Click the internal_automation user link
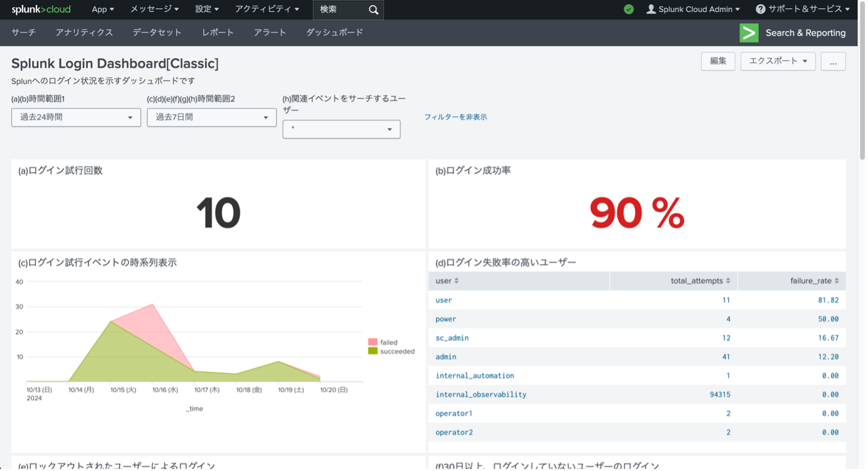 [475, 376]
